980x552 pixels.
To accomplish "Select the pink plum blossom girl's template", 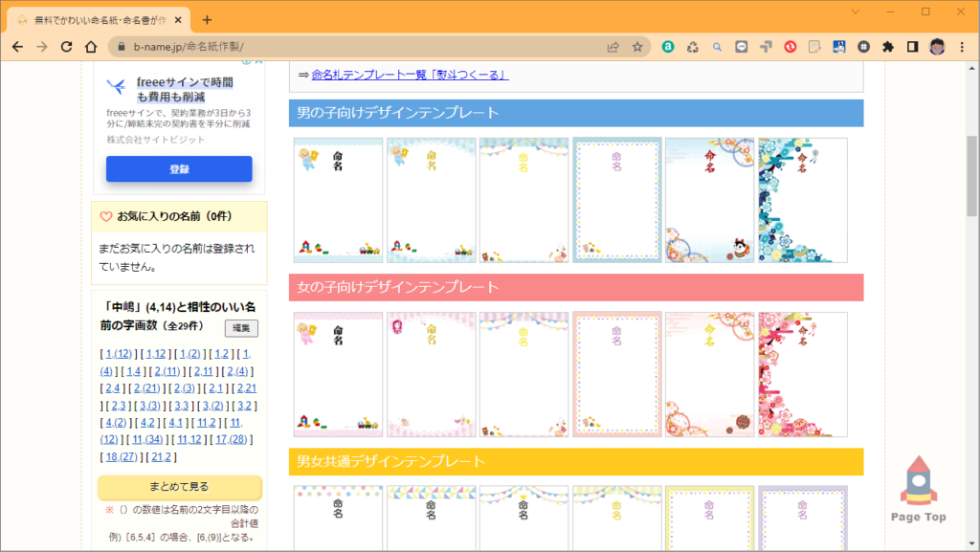I will (x=802, y=374).
